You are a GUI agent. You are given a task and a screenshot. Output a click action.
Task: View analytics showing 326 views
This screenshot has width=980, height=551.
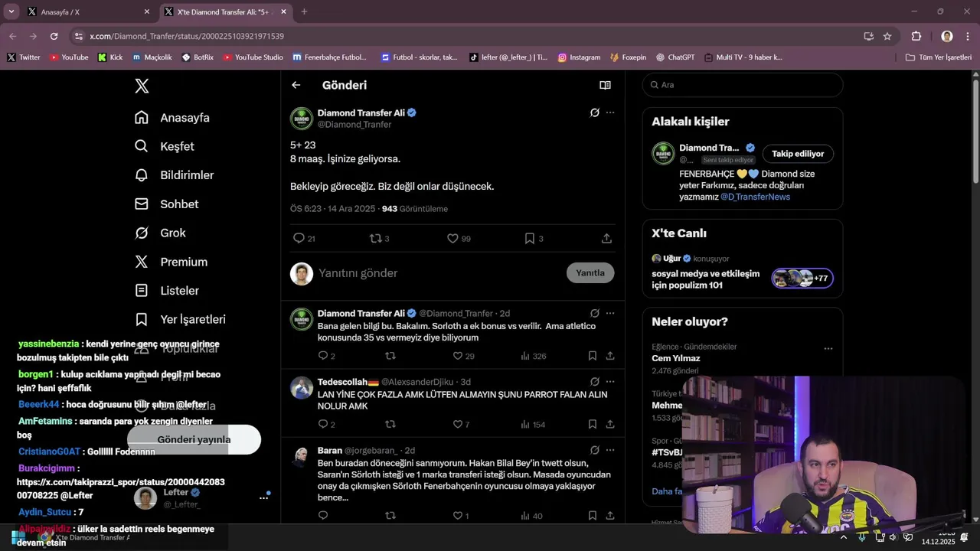[533, 356]
